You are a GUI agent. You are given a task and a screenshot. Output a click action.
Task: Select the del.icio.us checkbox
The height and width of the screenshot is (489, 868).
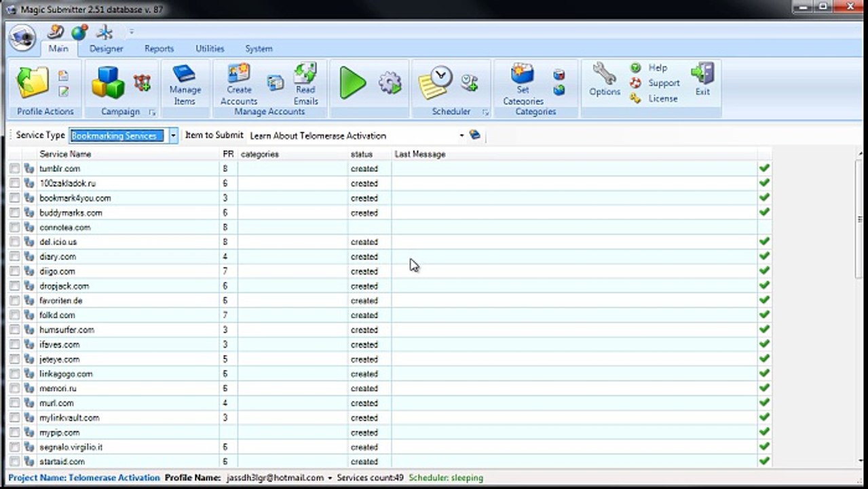click(x=15, y=242)
